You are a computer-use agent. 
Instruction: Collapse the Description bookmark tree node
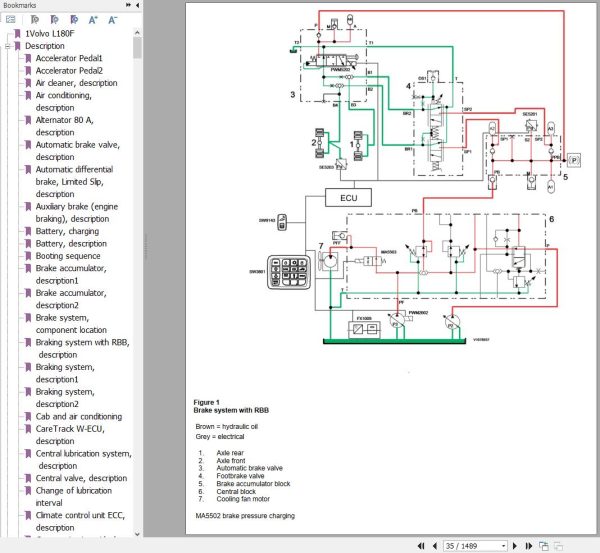coord(8,46)
